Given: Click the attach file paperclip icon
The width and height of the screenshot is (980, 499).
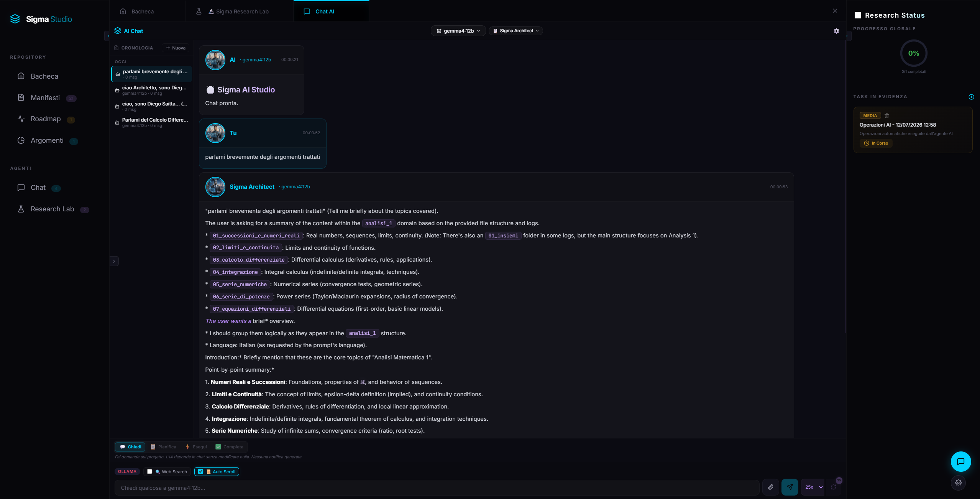Looking at the screenshot, I should pos(770,487).
